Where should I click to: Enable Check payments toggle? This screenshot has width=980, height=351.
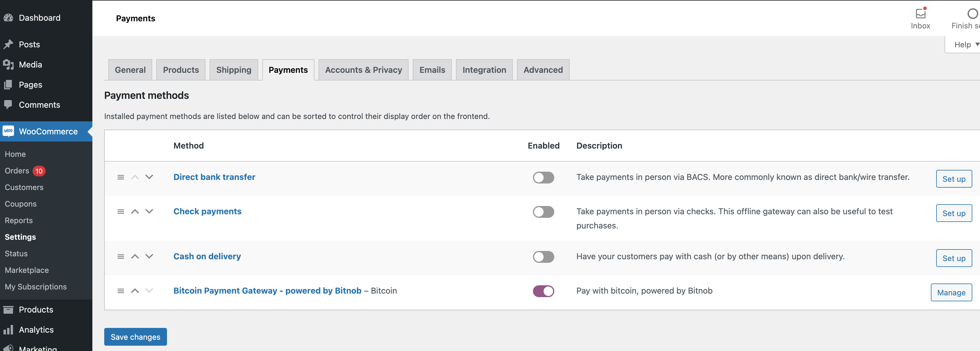click(x=543, y=212)
